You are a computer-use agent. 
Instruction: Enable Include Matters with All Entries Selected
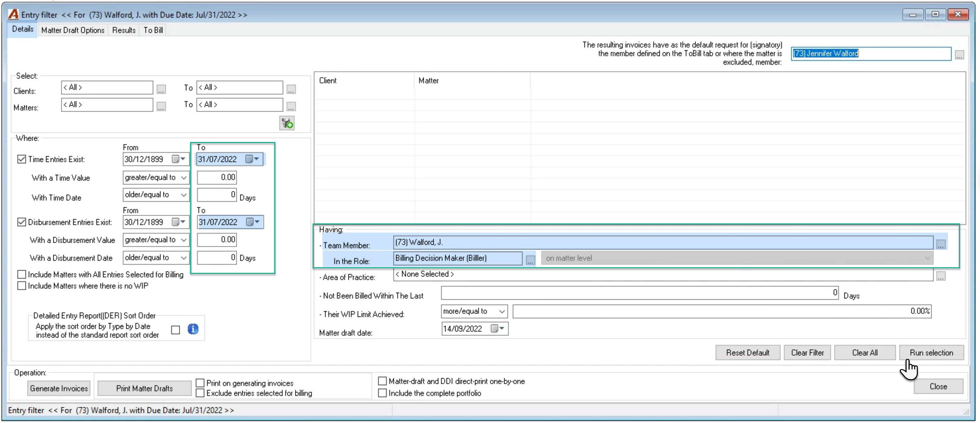click(x=22, y=274)
